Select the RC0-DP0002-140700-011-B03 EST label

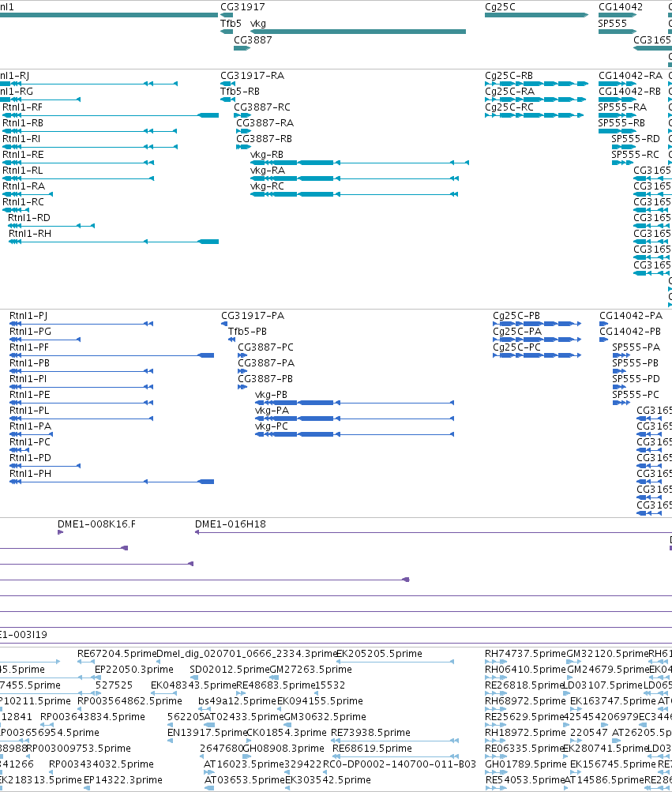[x=400, y=764]
